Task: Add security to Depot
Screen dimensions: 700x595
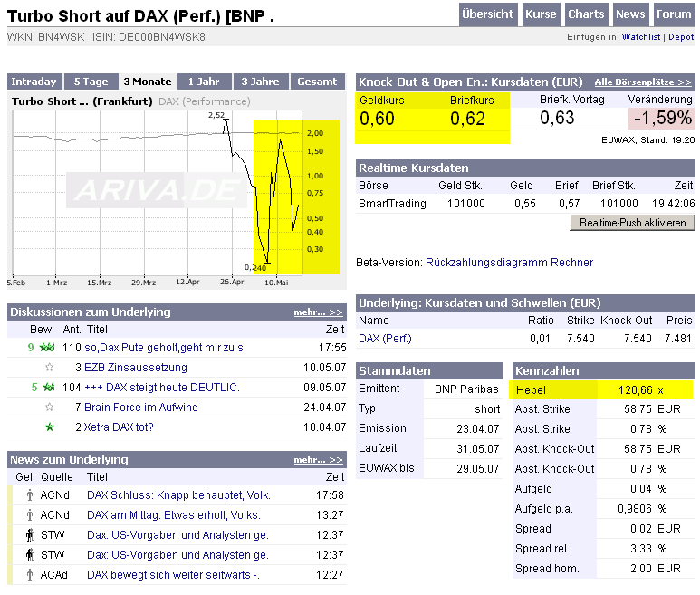Action: [681, 37]
